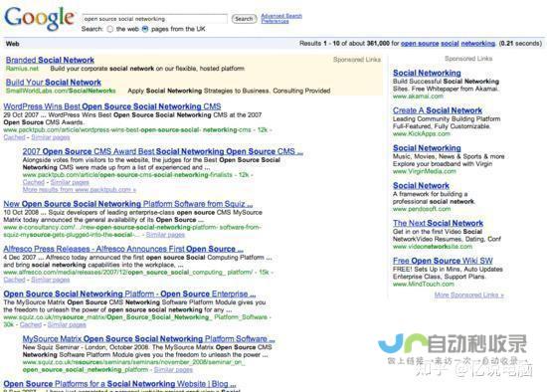Screen dimensions: 547x392
Task: Open Similar pages under e-consultancy result
Action: point(165,235)
